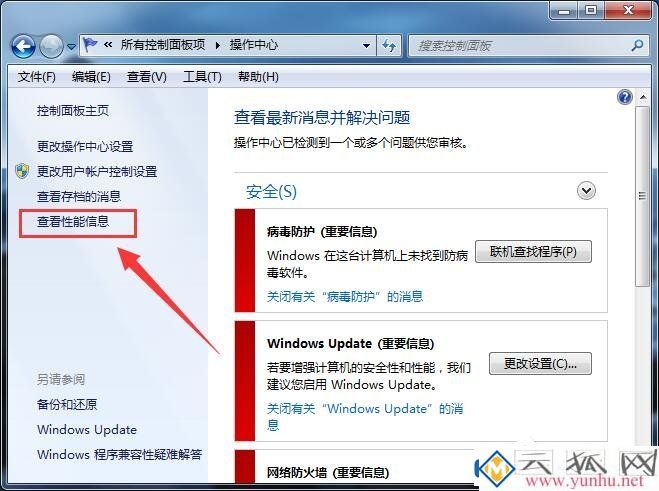The height and width of the screenshot is (491, 659).
Task: Open 查看性能信息 link in sidebar
Action: (73, 222)
